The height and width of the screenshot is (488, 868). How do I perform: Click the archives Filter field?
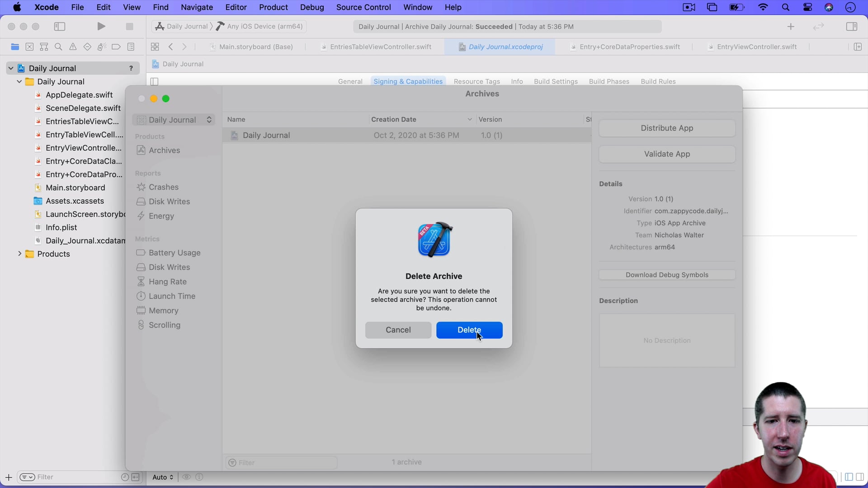click(281, 463)
